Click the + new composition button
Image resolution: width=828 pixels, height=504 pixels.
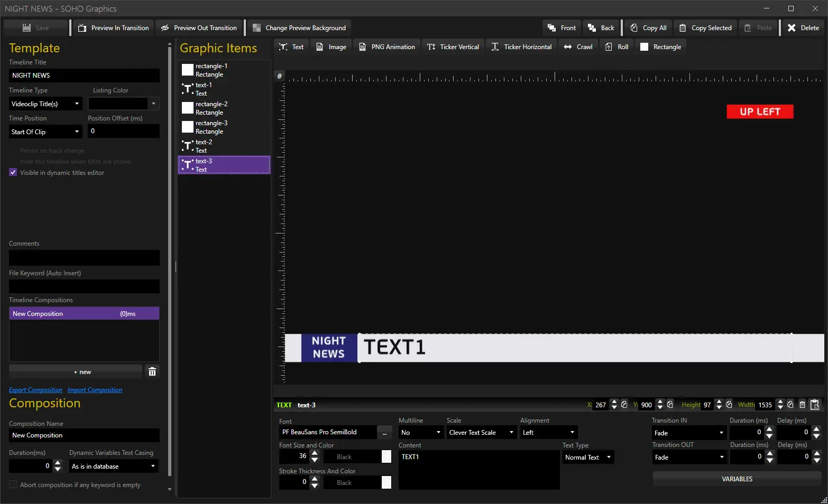pyautogui.click(x=76, y=372)
